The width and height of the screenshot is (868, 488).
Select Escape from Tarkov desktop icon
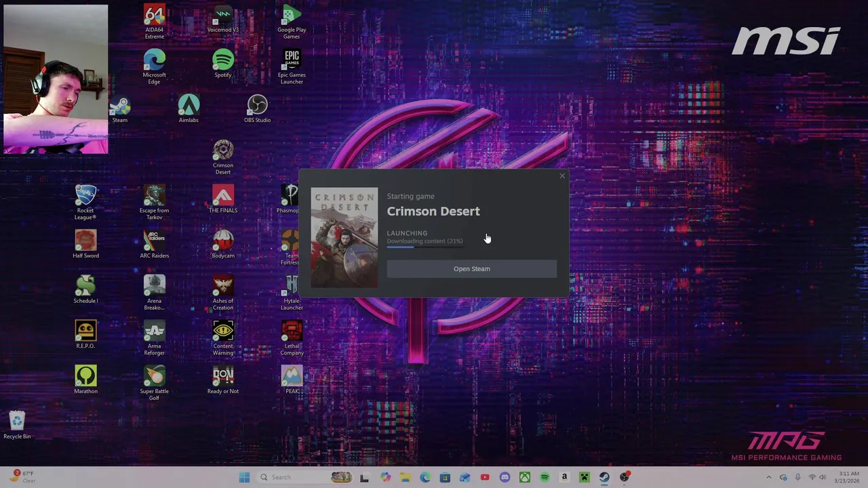tap(154, 203)
